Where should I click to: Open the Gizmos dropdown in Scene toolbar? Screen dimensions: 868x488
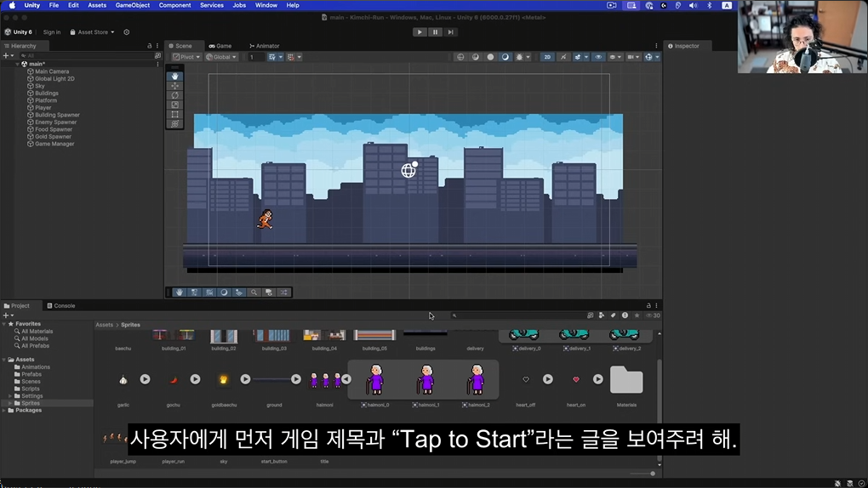pos(657,57)
